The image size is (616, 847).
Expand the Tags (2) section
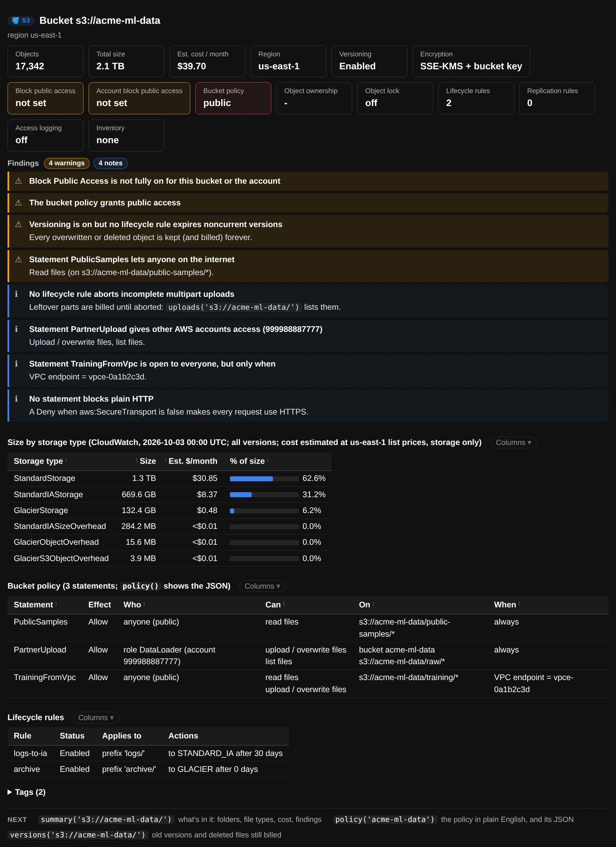coord(27,792)
